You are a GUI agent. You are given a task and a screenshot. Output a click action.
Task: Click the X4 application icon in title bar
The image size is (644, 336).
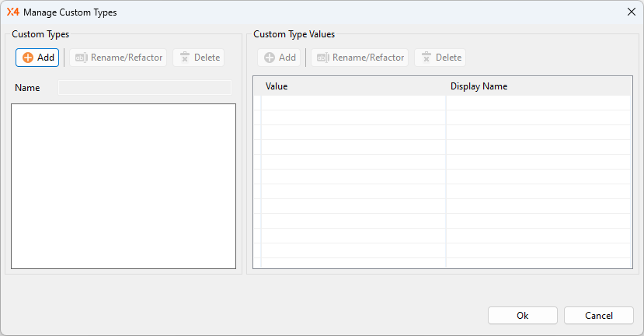12,12
